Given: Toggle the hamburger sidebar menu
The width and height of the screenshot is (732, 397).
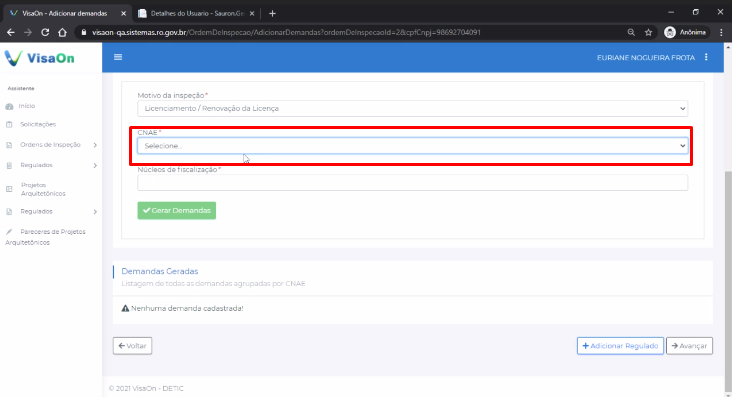Looking at the screenshot, I should [118, 57].
